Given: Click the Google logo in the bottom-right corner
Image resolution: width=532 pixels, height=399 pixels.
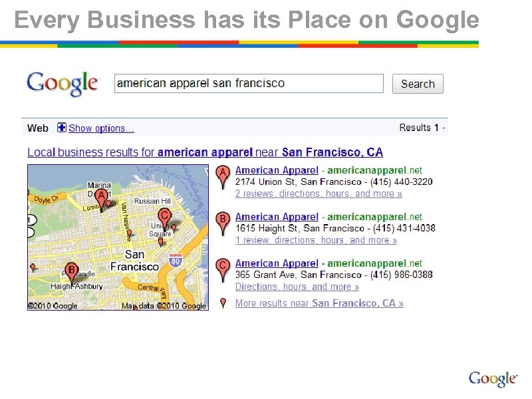Looking at the screenshot, I should (x=493, y=378).
